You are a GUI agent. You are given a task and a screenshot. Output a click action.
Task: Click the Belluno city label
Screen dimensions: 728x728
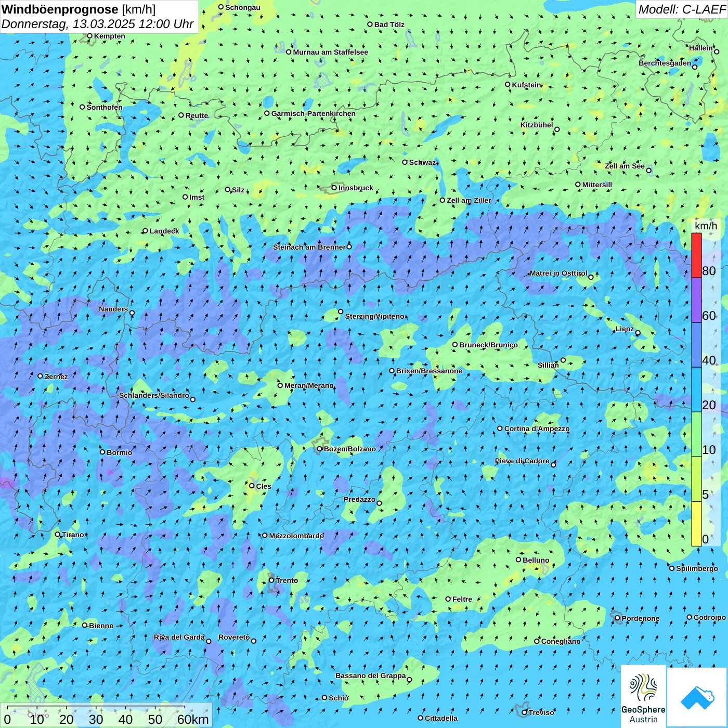(x=536, y=560)
